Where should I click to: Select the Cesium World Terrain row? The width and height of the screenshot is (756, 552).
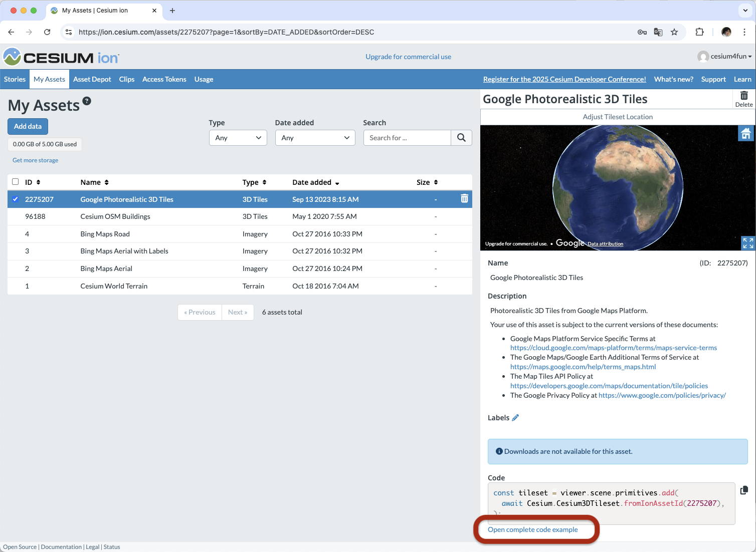240,286
